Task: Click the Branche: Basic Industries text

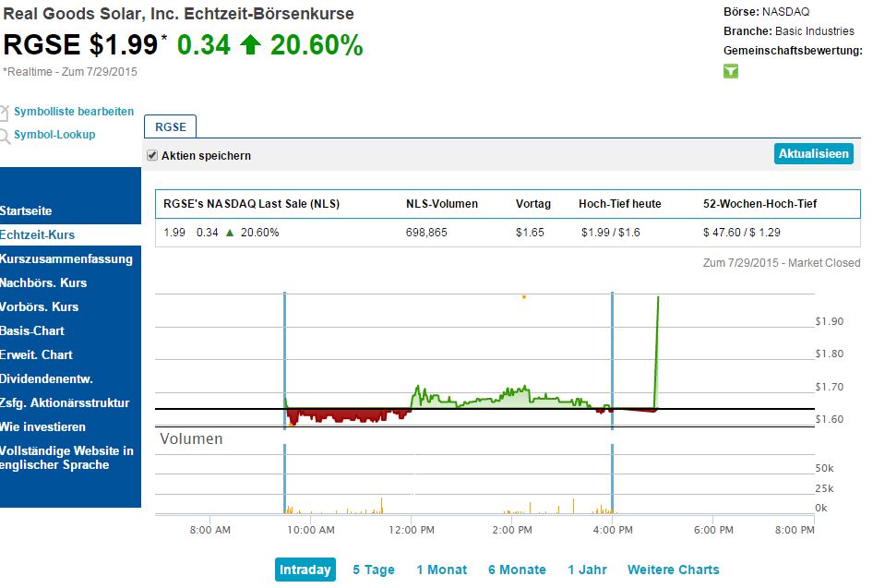Action: click(789, 31)
